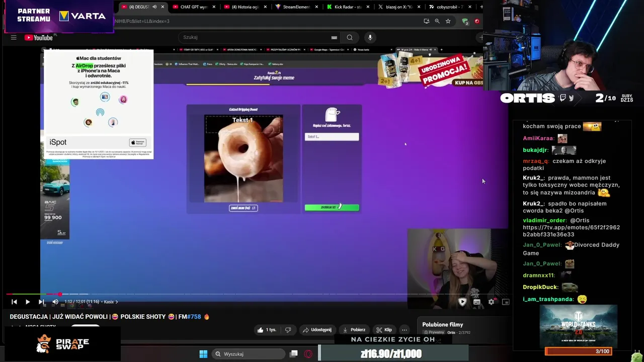Open the Polubione filmy playlist header
Viewport: 644px width, 362px height.
pyautogui.click(x=443, y=325)
